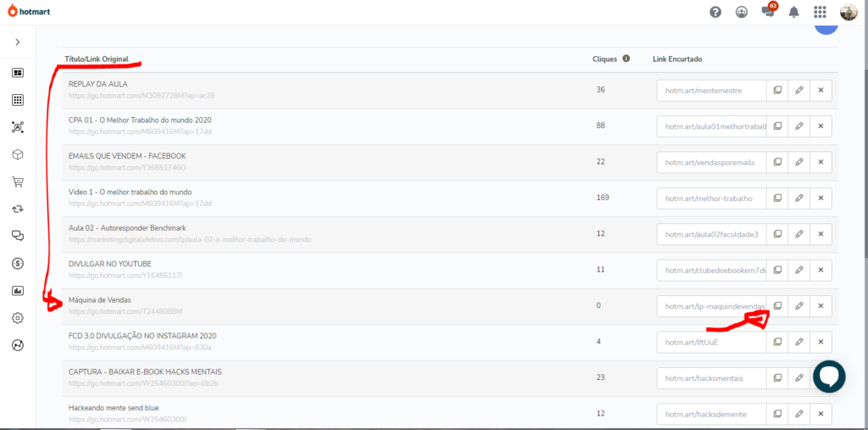
Task: Open the user profile avatar menu
Action: pos(848,12)
